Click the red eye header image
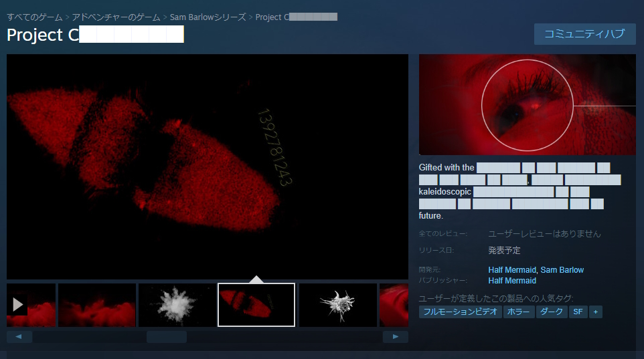644x359 pixels. click(x=527, y=104)
